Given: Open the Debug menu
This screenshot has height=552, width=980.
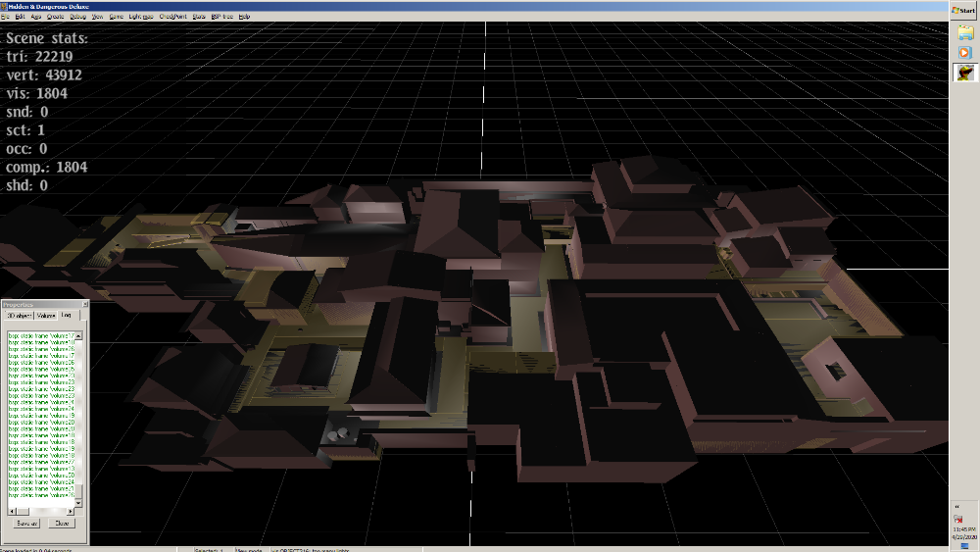Looking at the screenshot, I should click(x=77, y=17).
